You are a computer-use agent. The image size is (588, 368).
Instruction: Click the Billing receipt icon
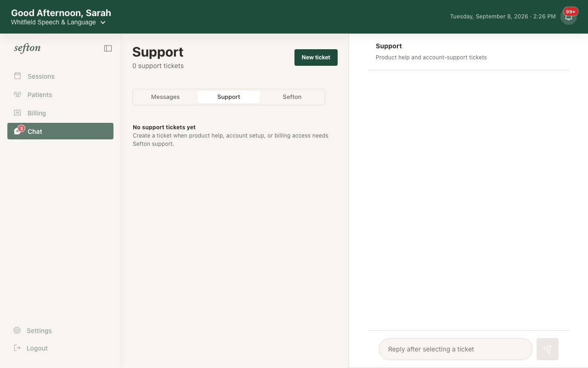[17, 113]
